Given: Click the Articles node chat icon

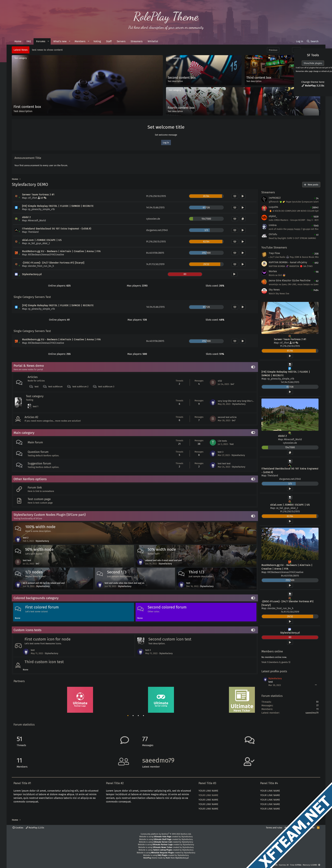Looking at the screenshot, I should pos(19,382).
